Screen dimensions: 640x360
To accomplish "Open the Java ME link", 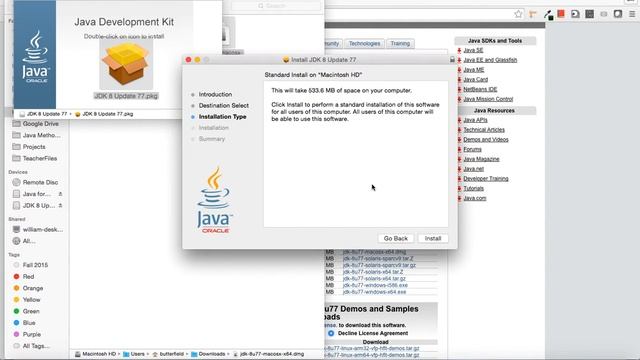I will [x=473, y=70].
